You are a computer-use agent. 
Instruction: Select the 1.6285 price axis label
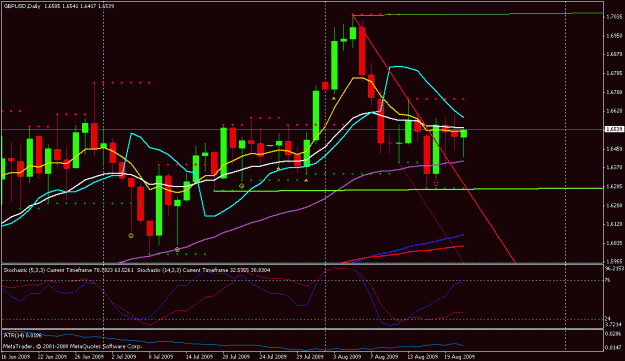pyautogui.click(x=613, y=186)
